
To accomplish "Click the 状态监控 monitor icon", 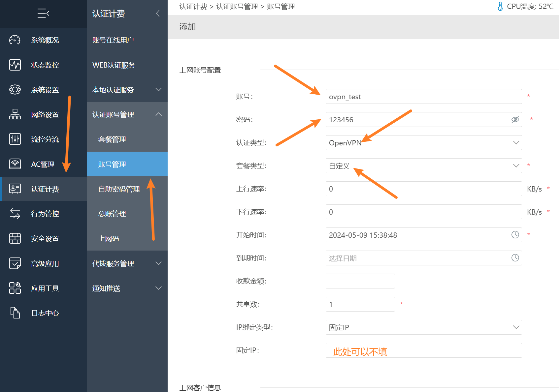I will tap(15, 65).
